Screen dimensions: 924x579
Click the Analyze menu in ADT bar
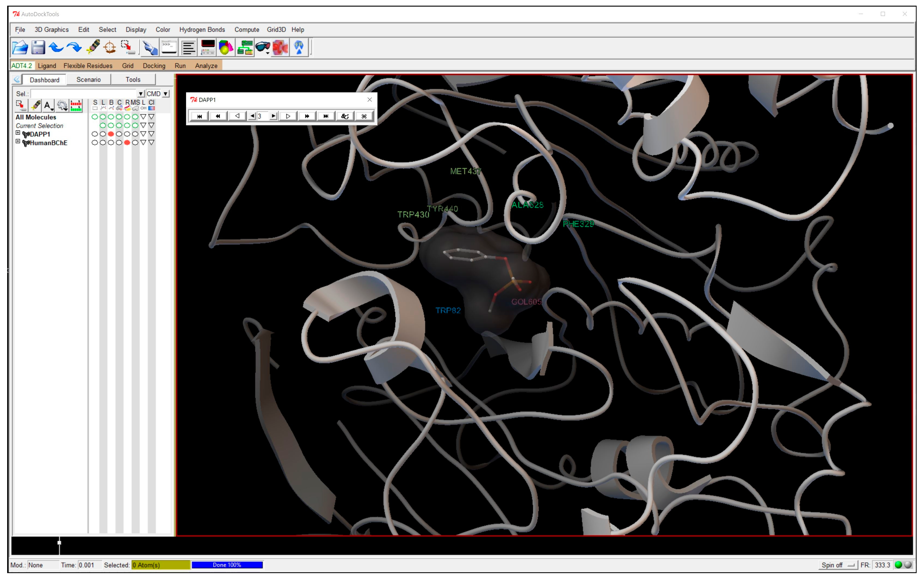point(206,66)
